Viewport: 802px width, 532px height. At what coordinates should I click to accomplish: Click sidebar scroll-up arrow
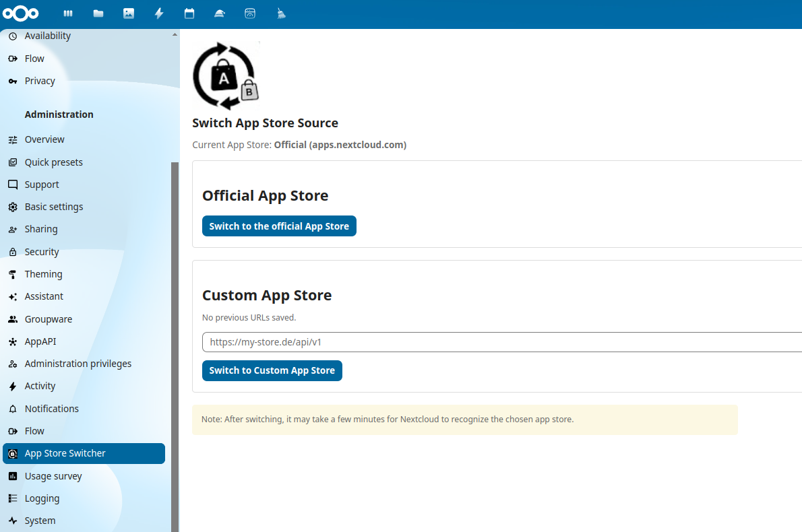[175, 35]
